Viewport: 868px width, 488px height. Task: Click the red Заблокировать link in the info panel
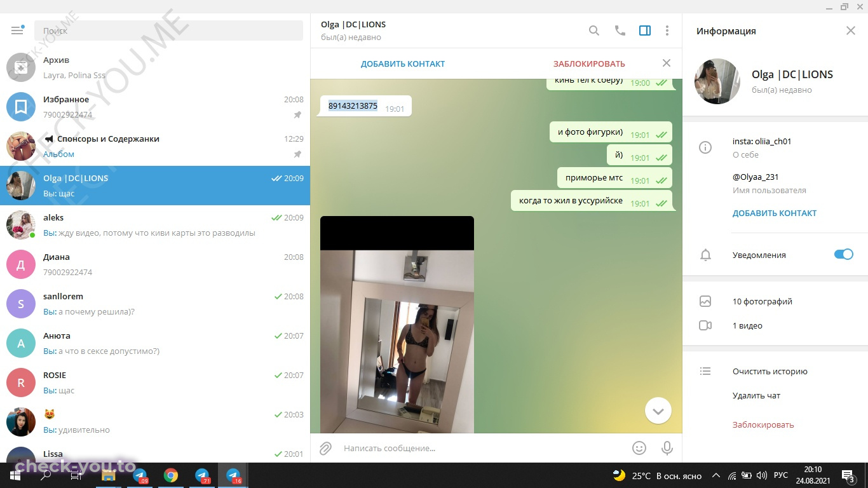763,424
